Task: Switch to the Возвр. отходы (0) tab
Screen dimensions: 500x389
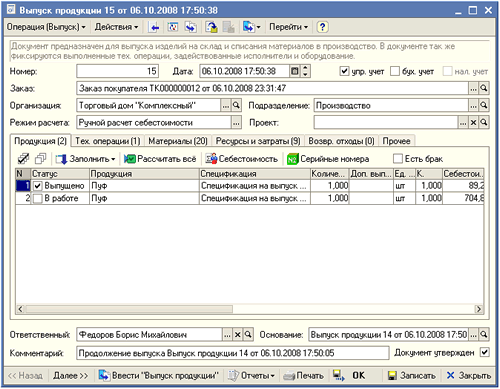Action: coord(341,141)
